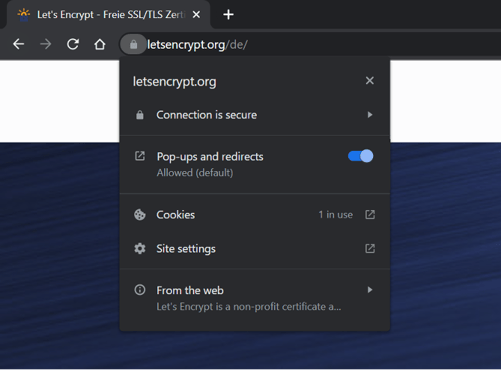The image size is (501, 370).
Task: Open a new tab with plus button
Action: pyautogui.click(x=228, y=14)
